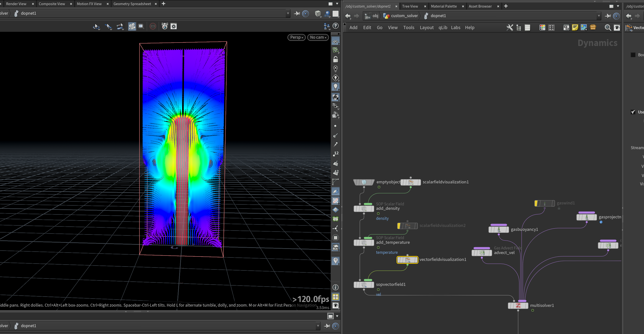Click the viewport help question mark icon
The width and height of the screenshot is (644, 334).
336,26
